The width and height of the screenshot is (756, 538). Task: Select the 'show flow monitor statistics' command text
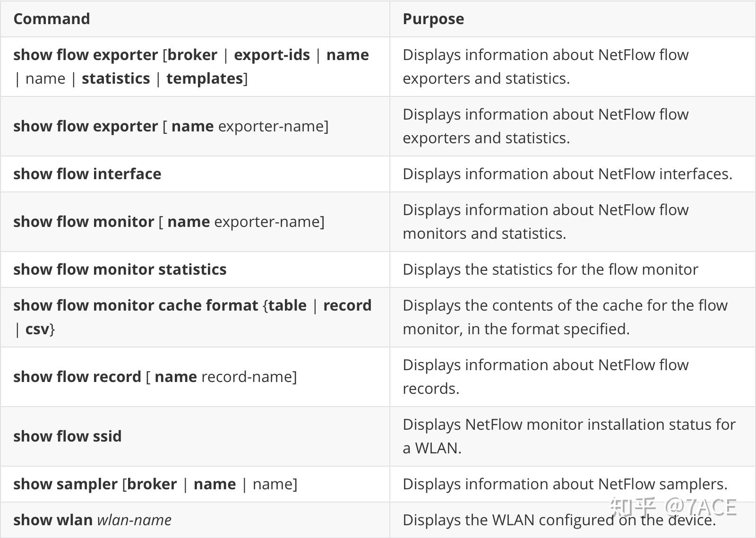(120, 269)
